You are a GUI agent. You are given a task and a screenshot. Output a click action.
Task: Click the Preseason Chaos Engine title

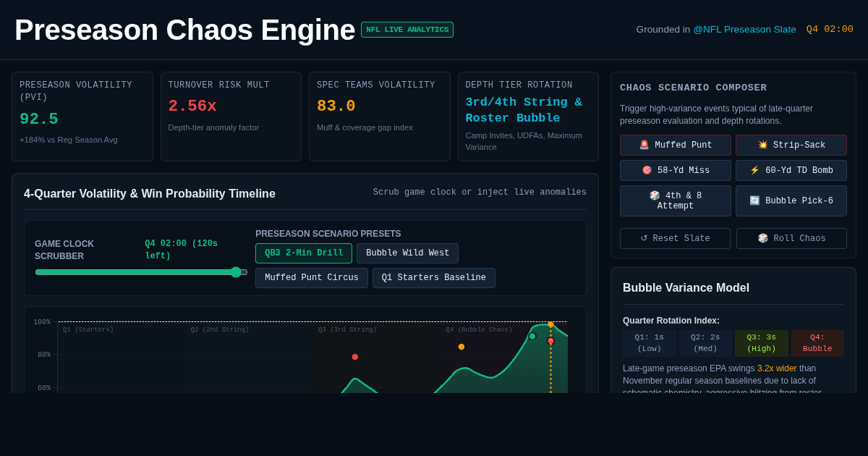(x=184, y=30)
